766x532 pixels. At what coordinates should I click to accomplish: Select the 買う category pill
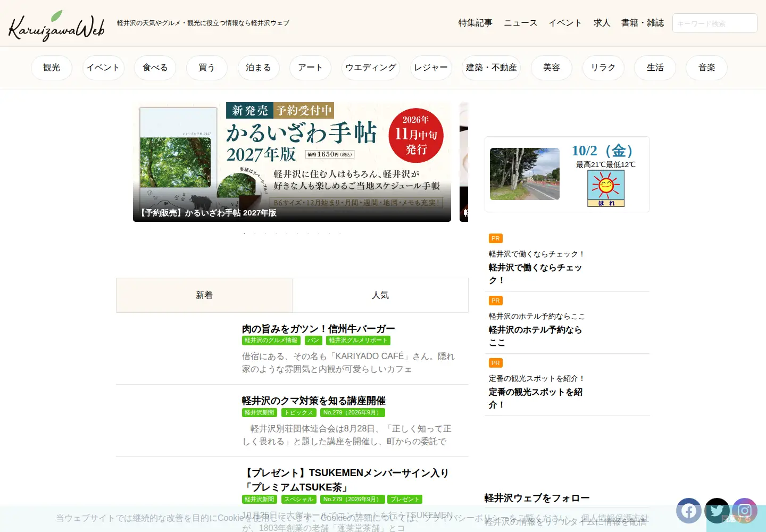click(x=206, y=68)
